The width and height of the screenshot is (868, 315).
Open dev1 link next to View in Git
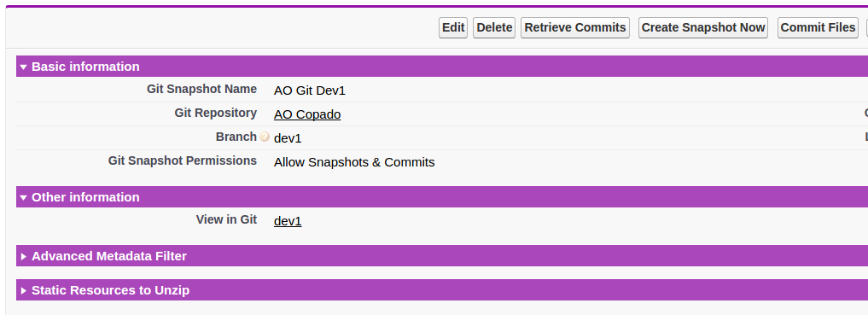tap(288, 221)
